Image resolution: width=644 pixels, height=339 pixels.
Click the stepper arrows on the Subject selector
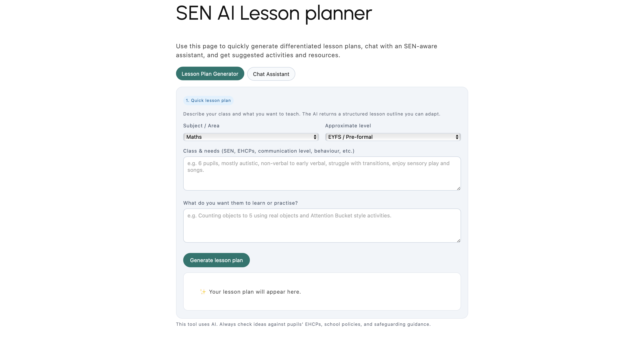(x=315, y=137)
